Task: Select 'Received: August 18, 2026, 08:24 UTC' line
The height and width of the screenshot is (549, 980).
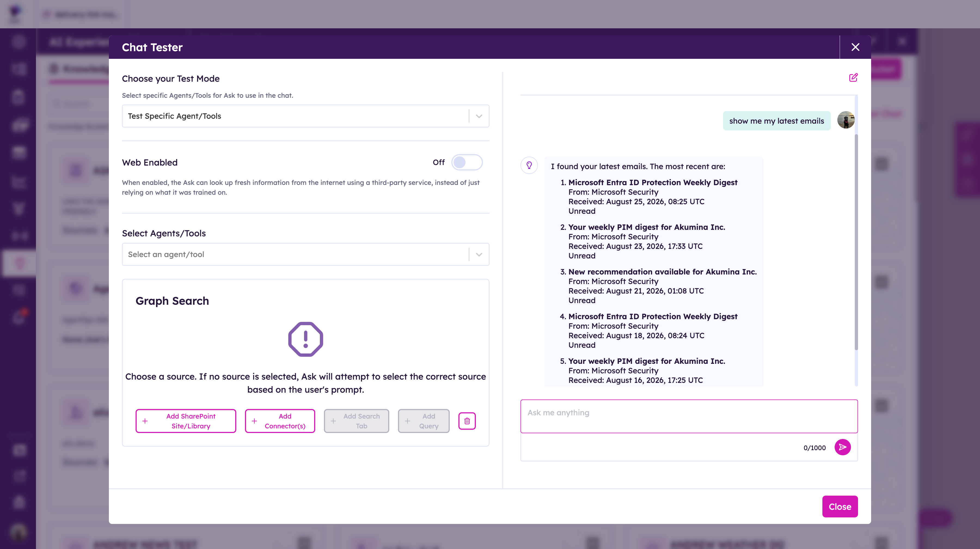Action: pyautogui.click(x=636, y=336)
